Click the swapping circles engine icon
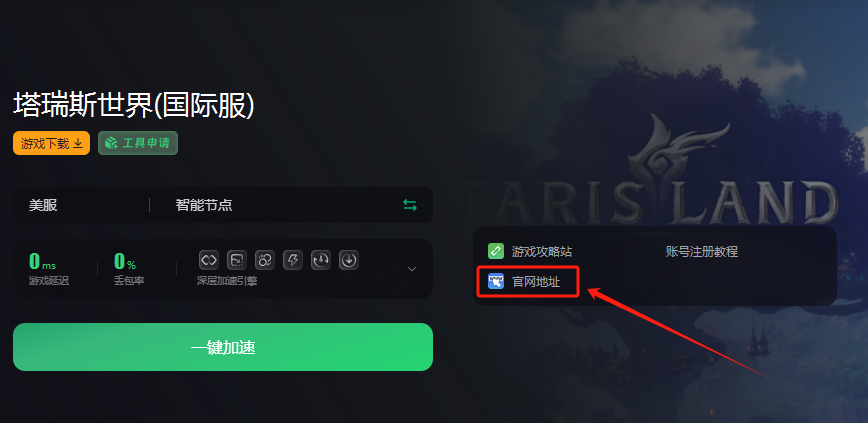The height and width of the screenshot is (423, 868). point(265,260)
